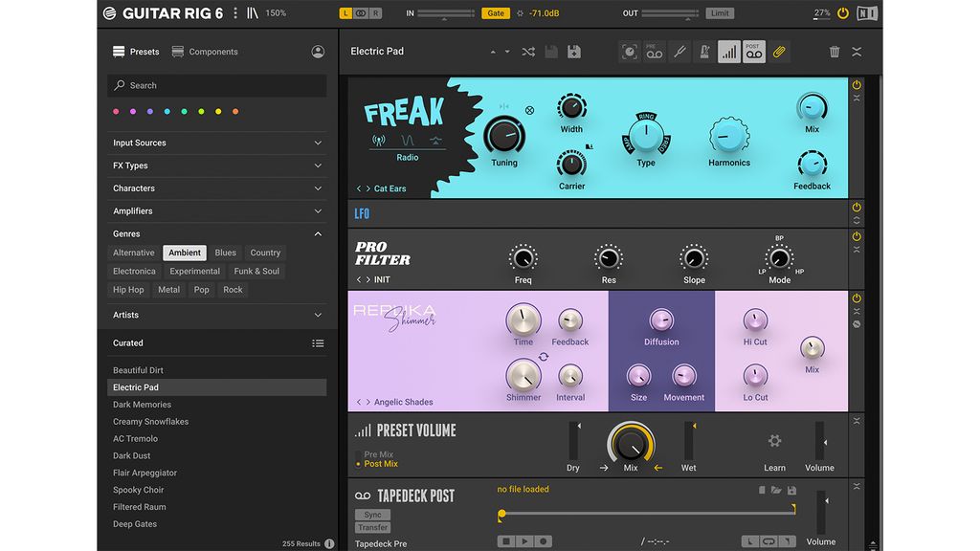980x551 pixels.
Task: Click the yellow paperclip attachments icon
Action: pyautogui.click(x=779, y=52)
